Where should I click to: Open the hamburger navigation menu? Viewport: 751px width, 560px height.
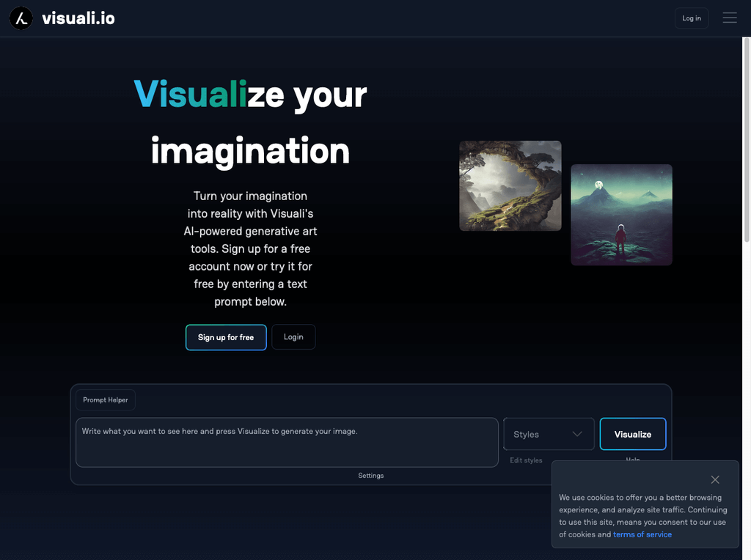[729, 18]
